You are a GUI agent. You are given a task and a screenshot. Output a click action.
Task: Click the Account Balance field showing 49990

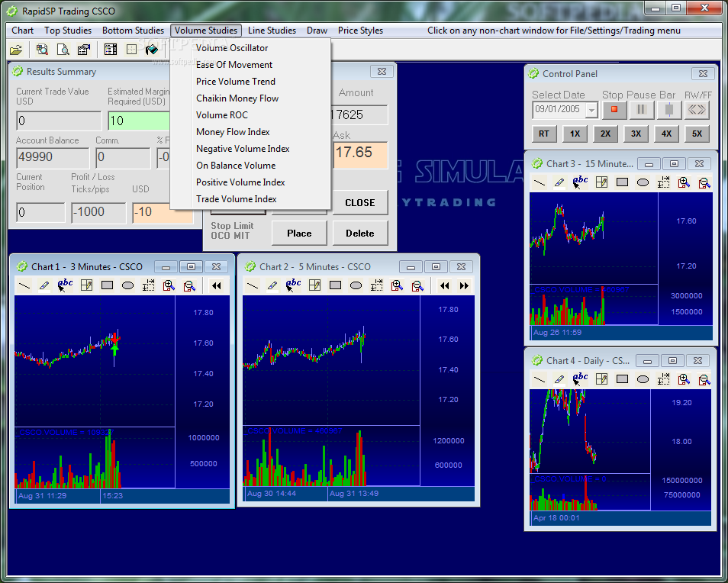click(x=53, y=158)
